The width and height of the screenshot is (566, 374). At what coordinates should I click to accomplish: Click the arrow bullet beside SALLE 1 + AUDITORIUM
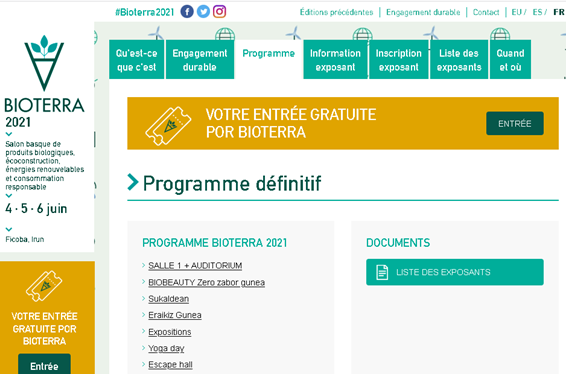tap(144, 265)
